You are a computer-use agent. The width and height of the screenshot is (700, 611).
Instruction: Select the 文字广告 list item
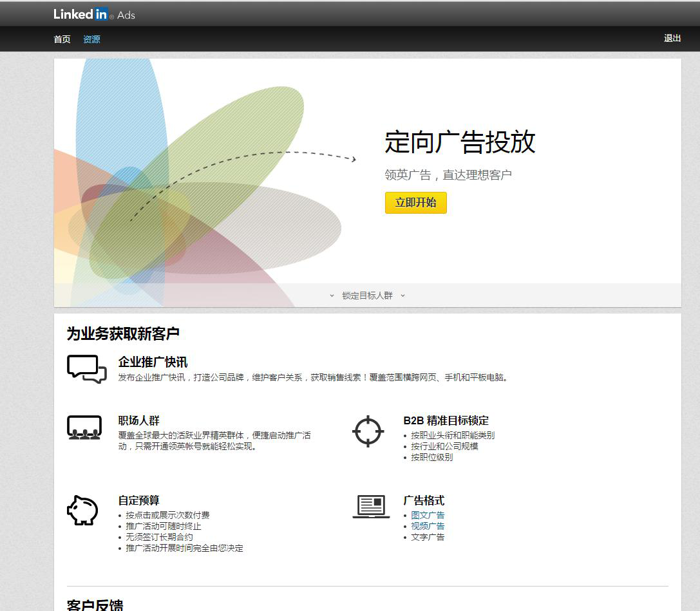[x=426, y=536]
